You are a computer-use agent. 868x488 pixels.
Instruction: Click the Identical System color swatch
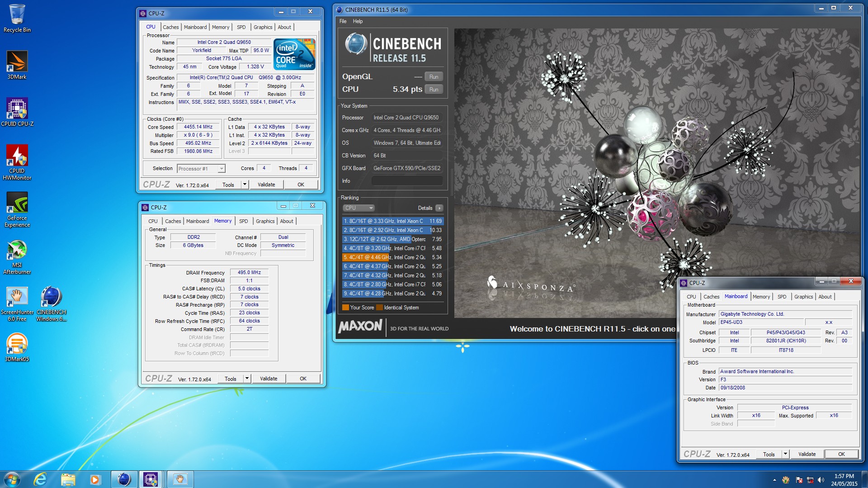coord(380,308)
